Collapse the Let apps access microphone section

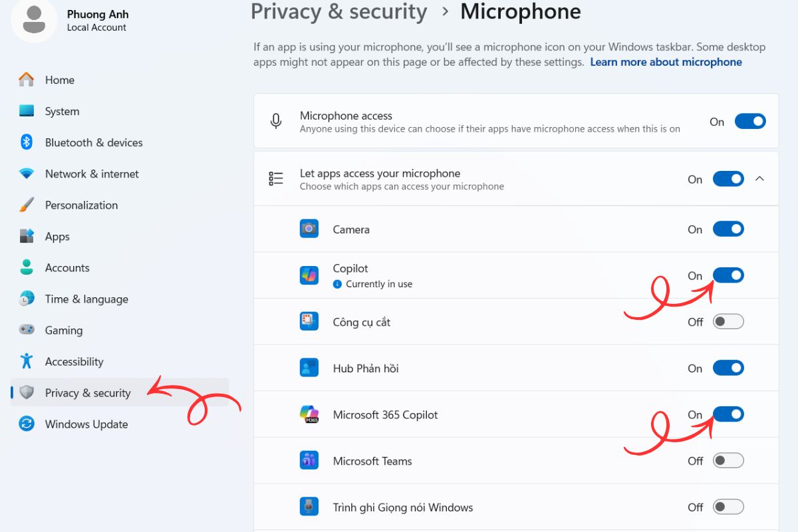(x=760, y=179)
